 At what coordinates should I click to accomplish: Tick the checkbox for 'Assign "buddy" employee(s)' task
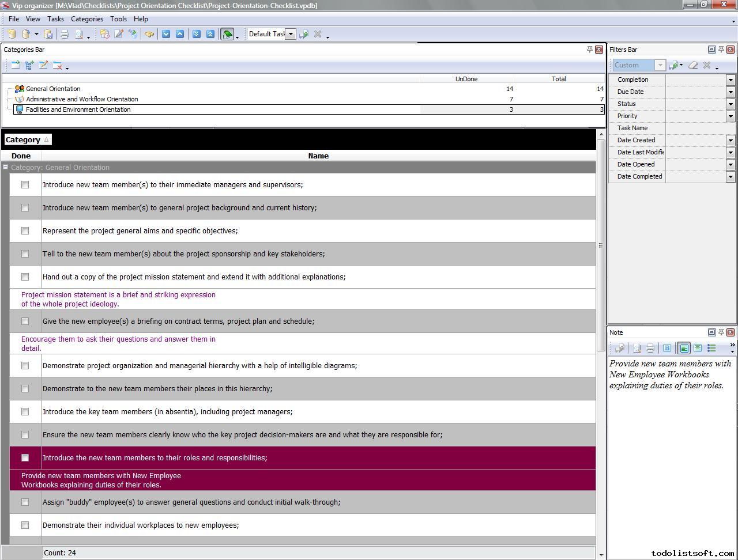tap(25, 502)
